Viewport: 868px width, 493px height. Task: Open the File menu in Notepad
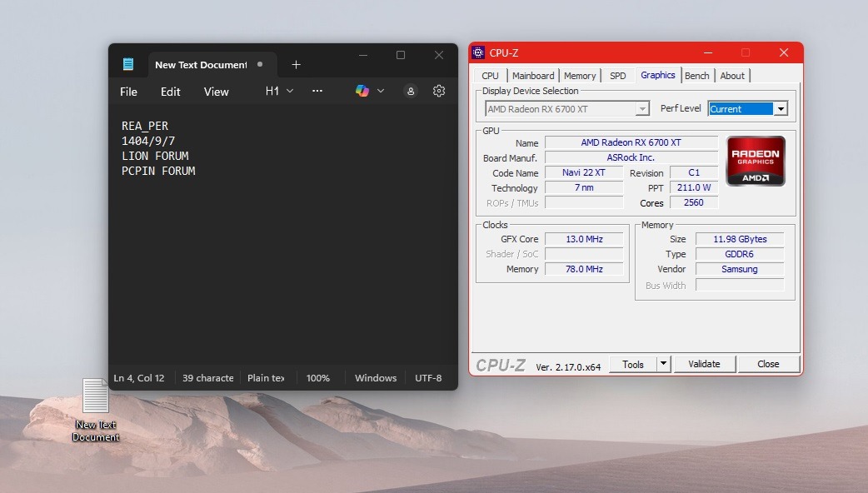point(128,92)
